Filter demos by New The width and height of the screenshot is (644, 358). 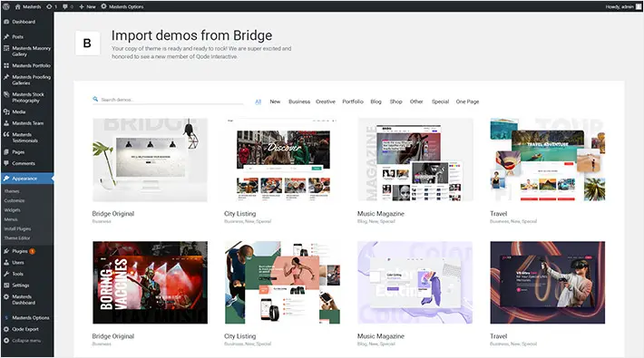[275, 102]
